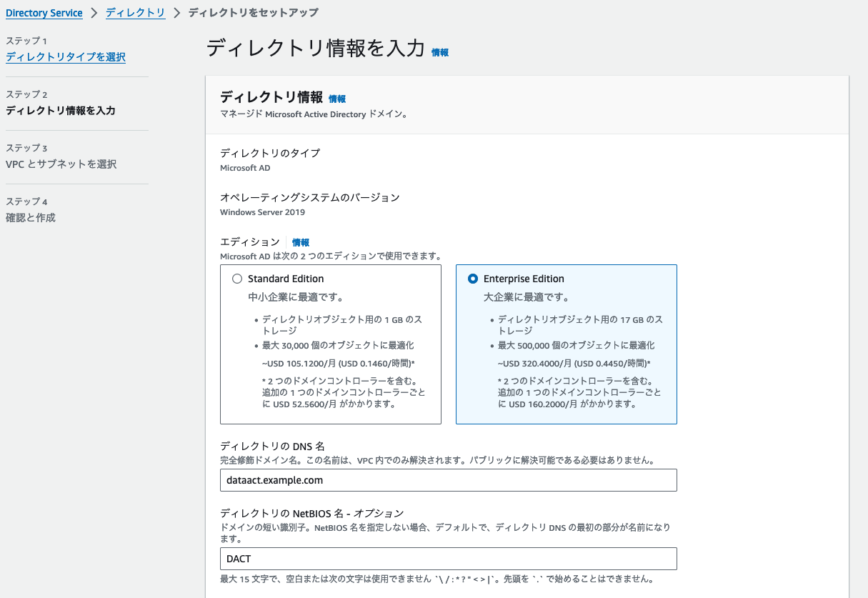Open 情報 link beside page title

[x=440, y=52]
